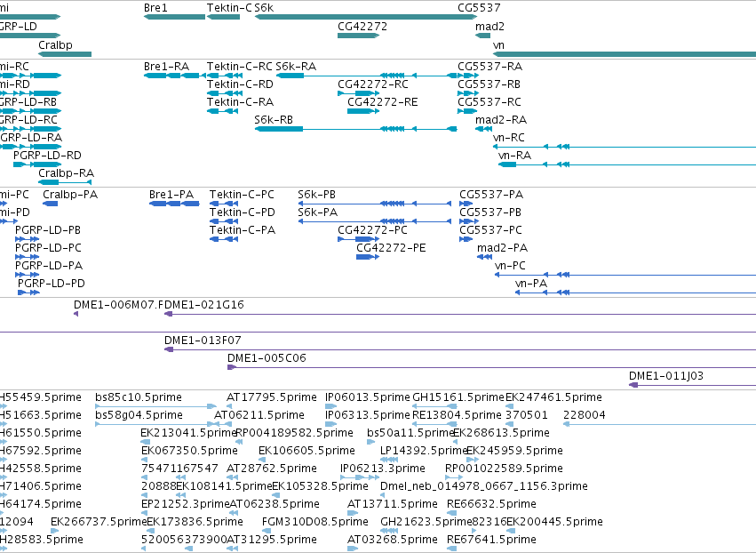
Task: Select the CG5537-PC protein label
Action: click(490, 230)
